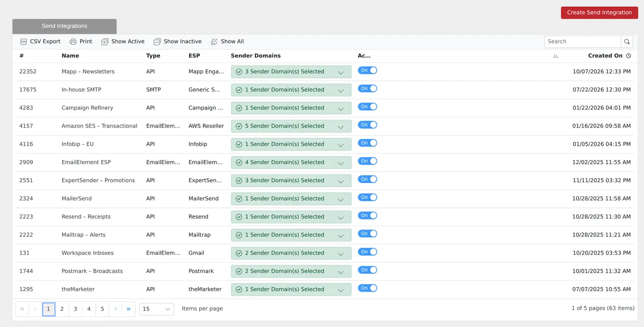Viewport: 644px width, 327px height.
Task: Switch off MailerSend integration
Action: pyautogui.click(x=368, y=197)
